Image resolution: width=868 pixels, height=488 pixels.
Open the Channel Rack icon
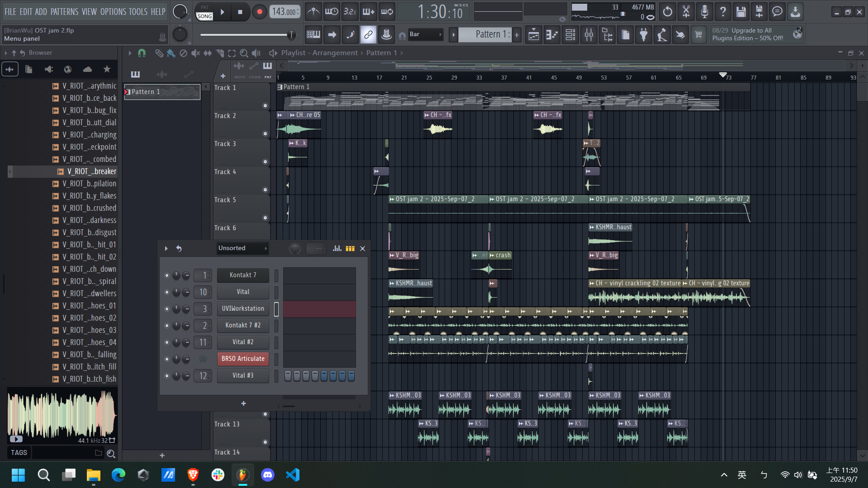point(570,34)
